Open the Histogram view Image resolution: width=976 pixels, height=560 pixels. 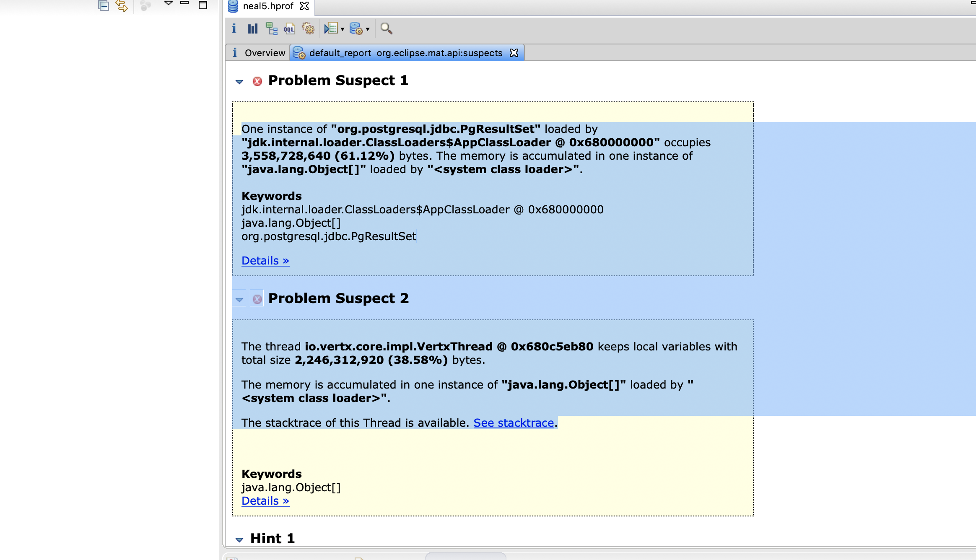[x=252, y=29]
